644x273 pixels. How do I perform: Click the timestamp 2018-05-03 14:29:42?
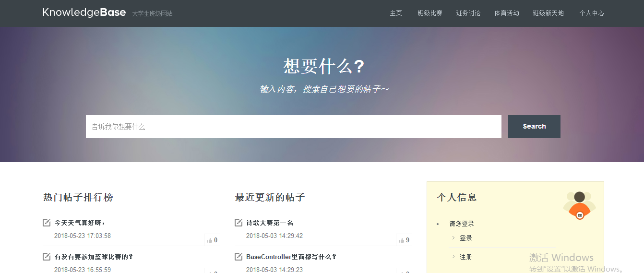(274, 236)
